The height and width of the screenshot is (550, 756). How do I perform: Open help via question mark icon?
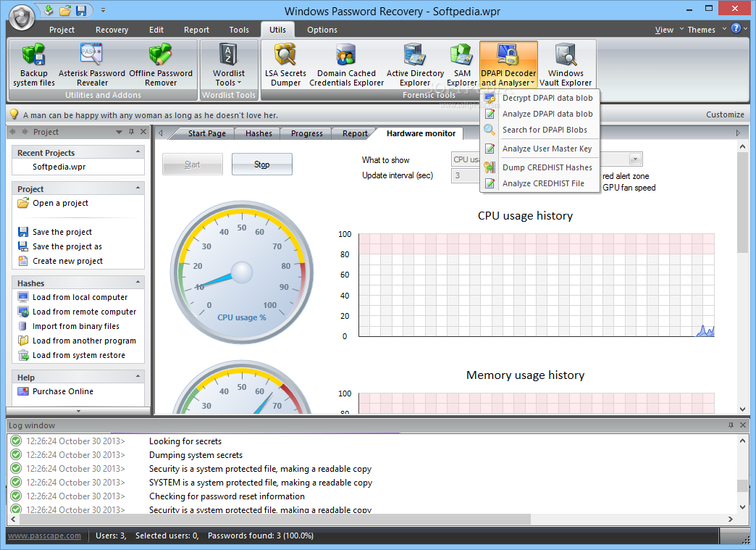point(736,28)
